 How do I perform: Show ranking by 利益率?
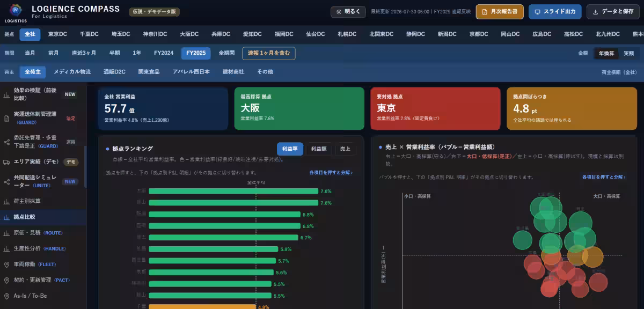pos(290,149)
